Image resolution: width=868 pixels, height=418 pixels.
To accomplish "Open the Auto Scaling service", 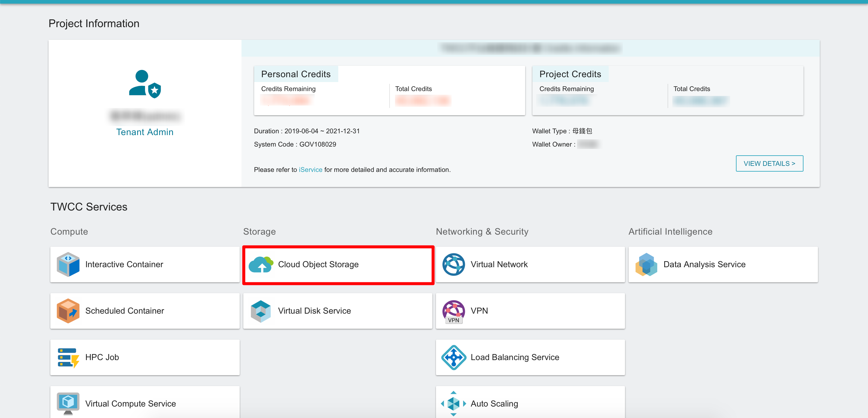I will point(530,402).
